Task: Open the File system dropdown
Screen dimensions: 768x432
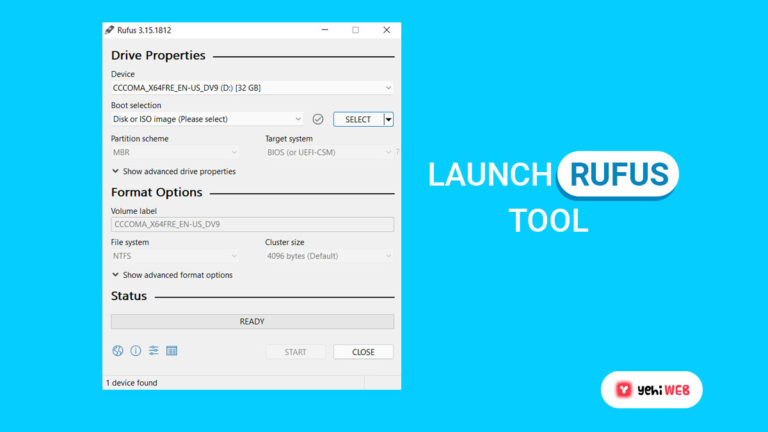Action: click(175, 256)
